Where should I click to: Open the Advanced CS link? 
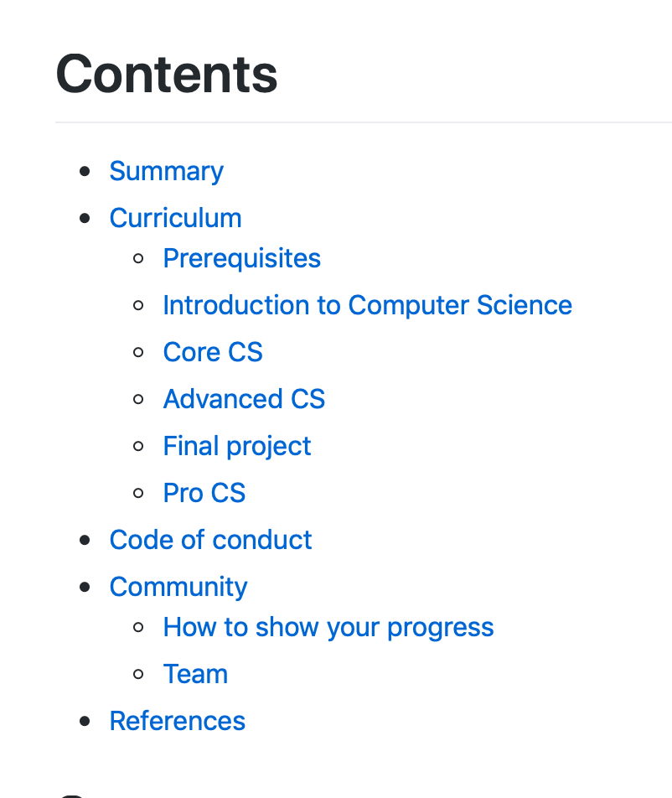[x=244, y=399]
